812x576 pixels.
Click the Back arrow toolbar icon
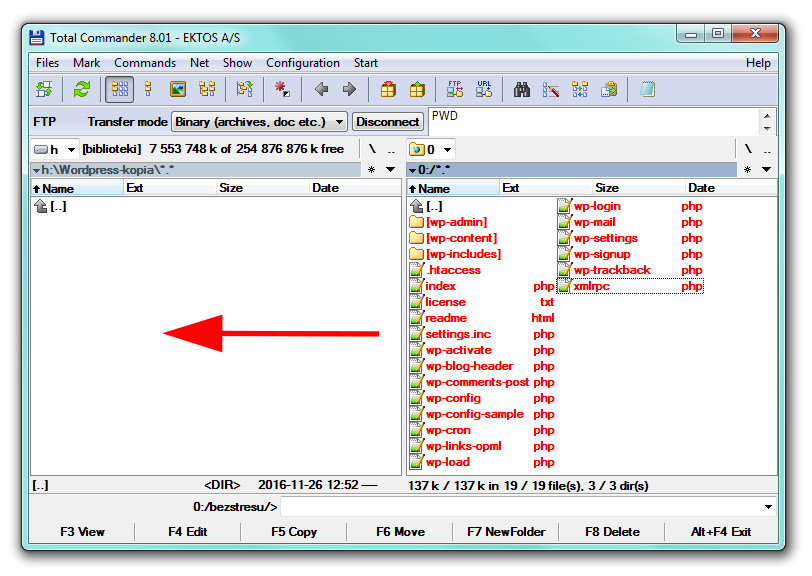(x=322, y=90)
